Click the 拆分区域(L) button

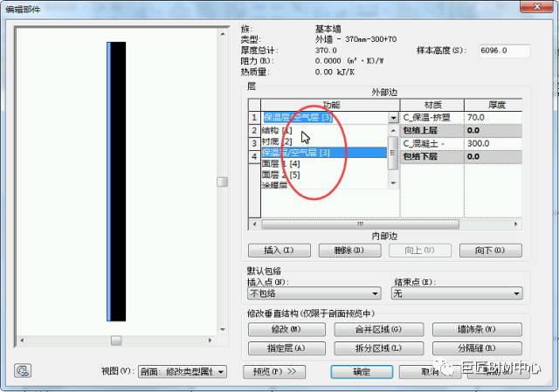point(378,348)
